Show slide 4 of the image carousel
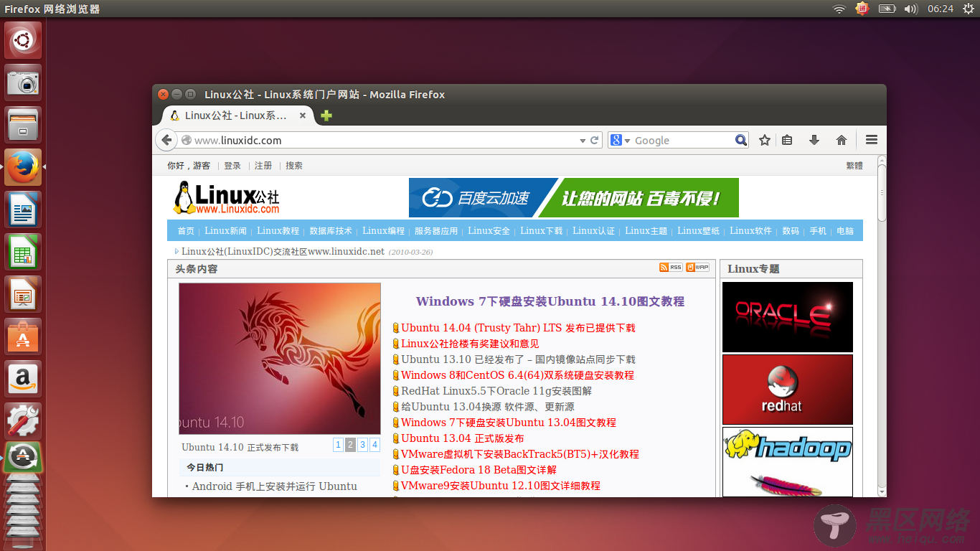Screen dimensions: 980x551 [374, 445]
